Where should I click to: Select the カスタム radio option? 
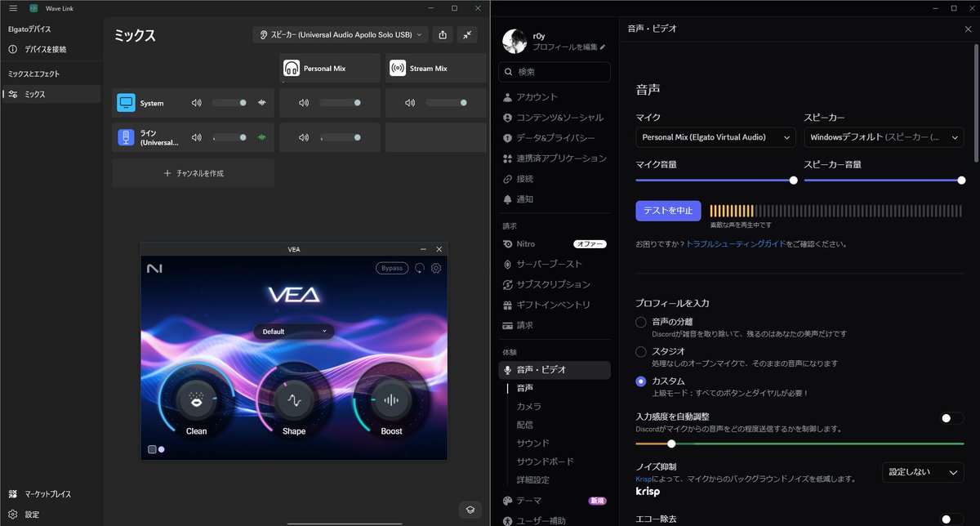[x=641, y=381]
